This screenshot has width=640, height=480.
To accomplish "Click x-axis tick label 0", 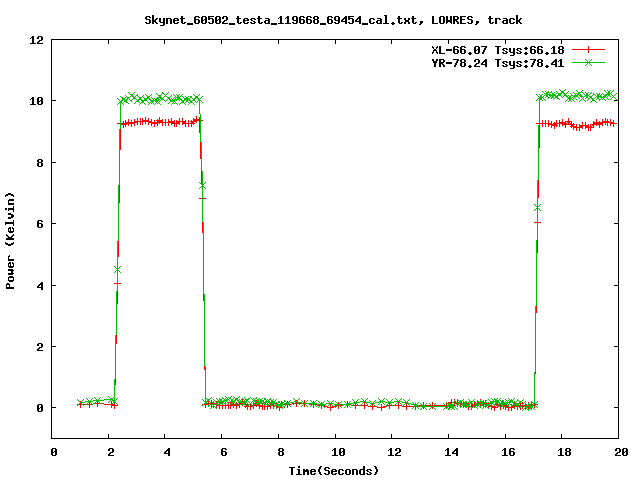I will coord(54,452).
